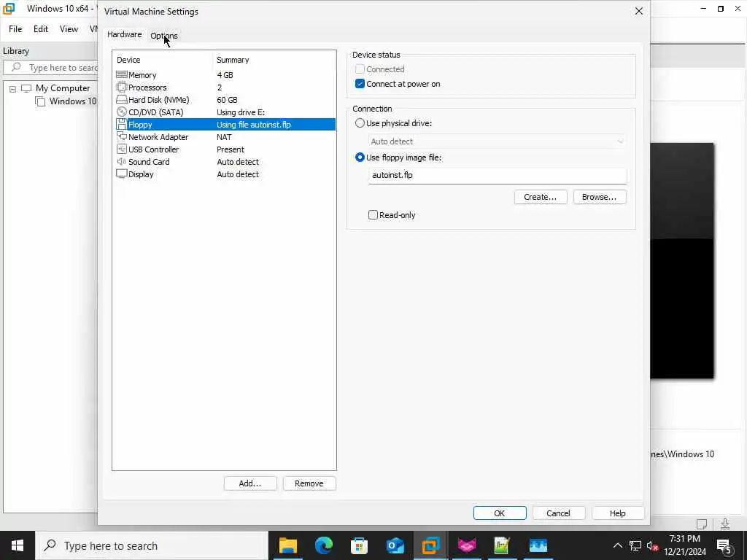Click Remove to delete the device
The width and height of the screenshot is (747, 560).
tap(309, 483)
